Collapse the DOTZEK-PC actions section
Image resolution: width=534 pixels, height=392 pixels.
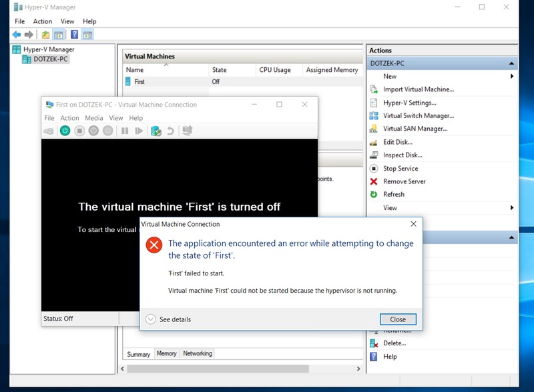[x=511, y=63]
